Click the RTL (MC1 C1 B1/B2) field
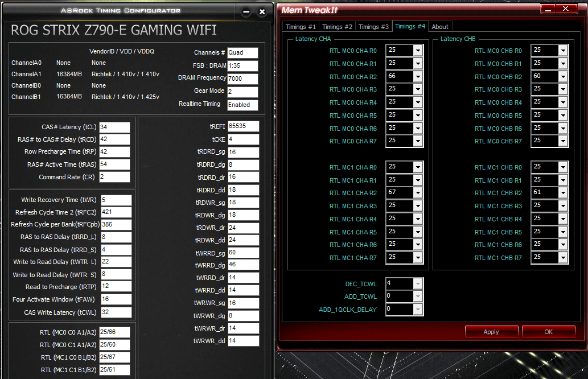This screenshot has height=379, width=588. pyautogui.click(x=114, y=370)
